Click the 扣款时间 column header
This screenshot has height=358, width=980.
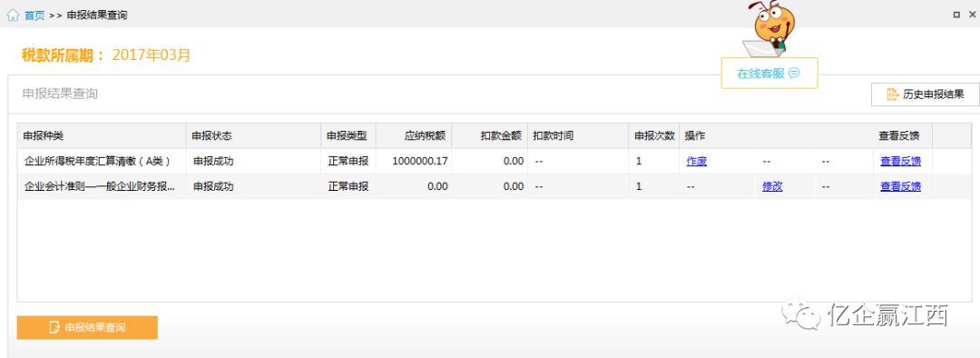click(x=578, y=135)
